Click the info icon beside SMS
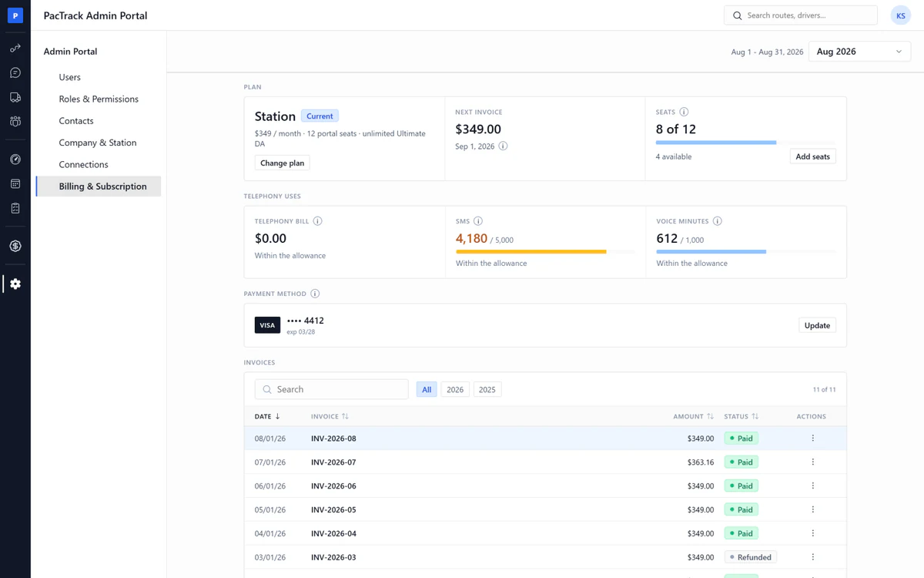This screenshot has width=924, height=578. (x=478, y=221)
